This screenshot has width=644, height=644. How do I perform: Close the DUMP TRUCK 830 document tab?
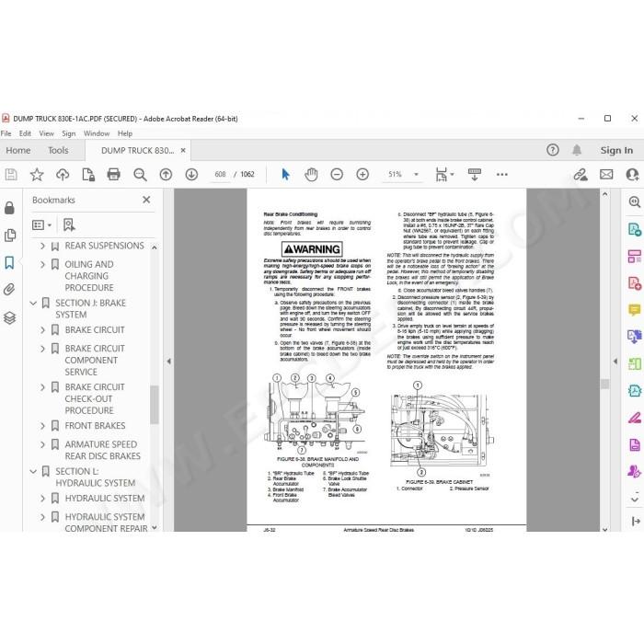(x=183, y=150)
